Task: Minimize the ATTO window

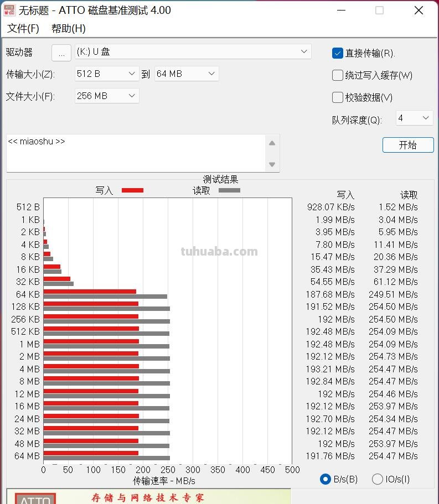Action: pos(341,11)
